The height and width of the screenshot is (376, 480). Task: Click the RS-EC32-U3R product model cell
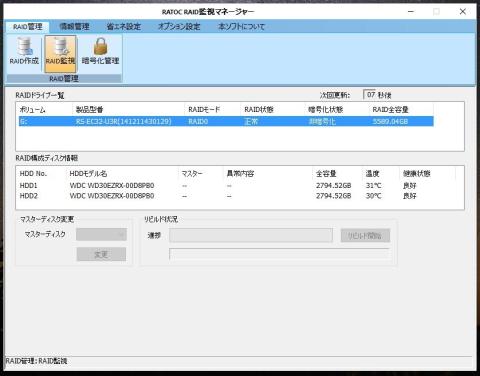tap(124, 121)
